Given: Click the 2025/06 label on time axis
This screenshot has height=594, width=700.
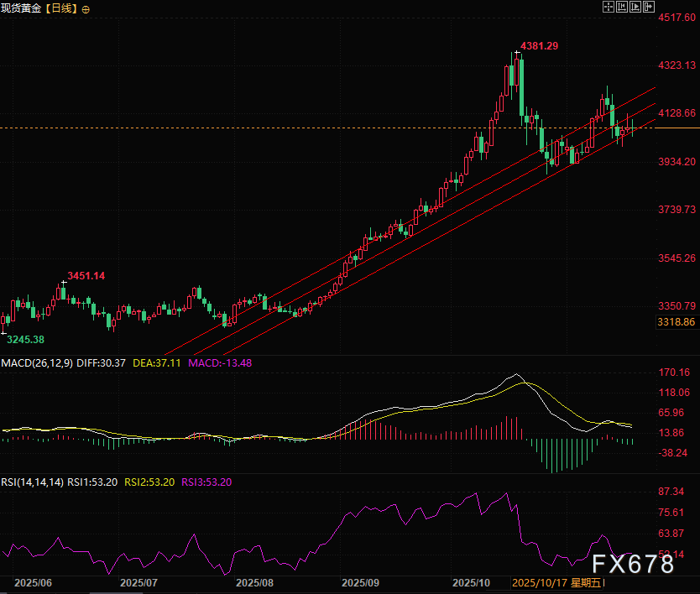Looking at the screenshot, I should click(34, 581).
